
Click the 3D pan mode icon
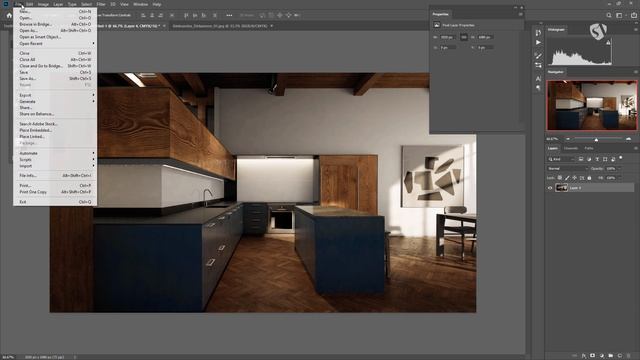[x=280, y=16]
